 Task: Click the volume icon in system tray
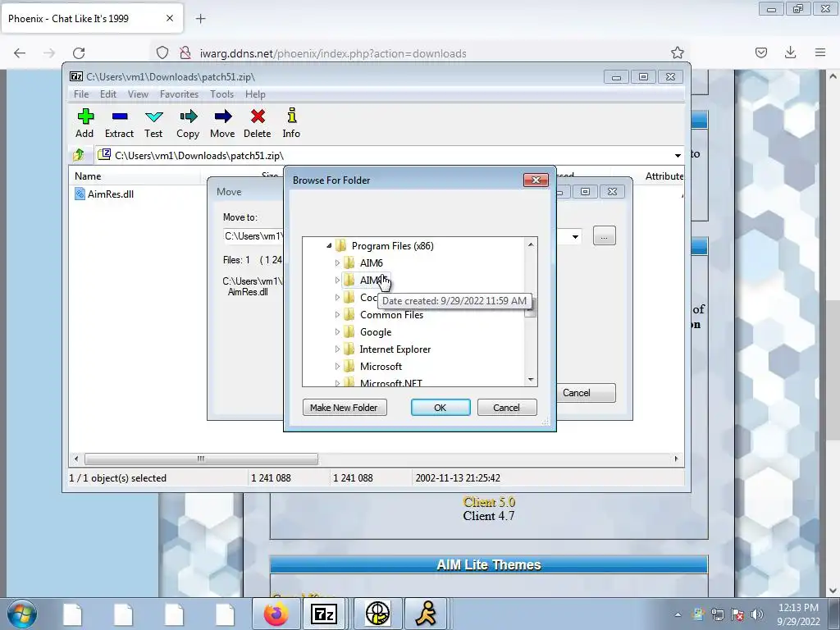click(x=757, y=614)
